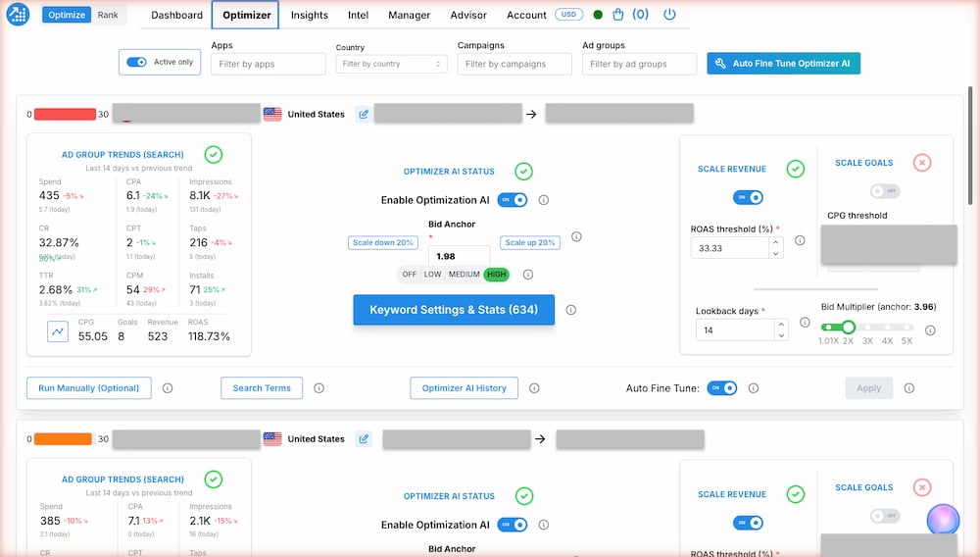Toggle the second ad group's Scale Revenue switch
980x557 pixels.
748,523
